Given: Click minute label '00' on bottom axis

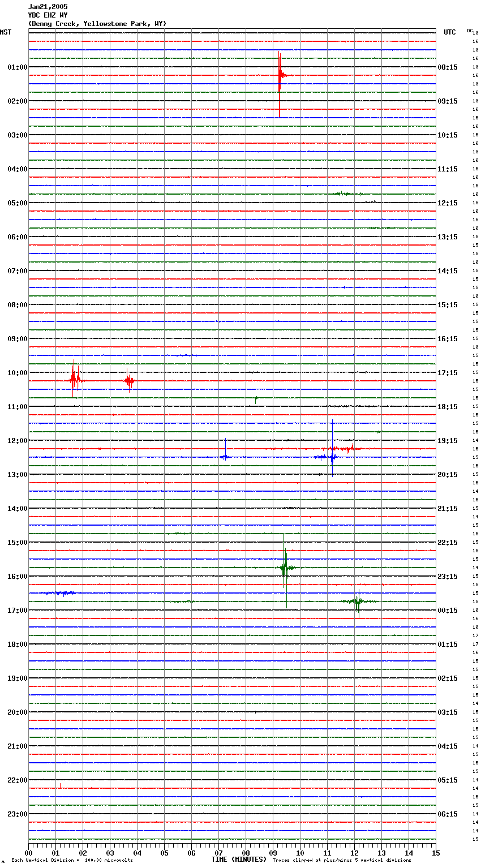Looking at the screenshot, I should tap(29, 853).
